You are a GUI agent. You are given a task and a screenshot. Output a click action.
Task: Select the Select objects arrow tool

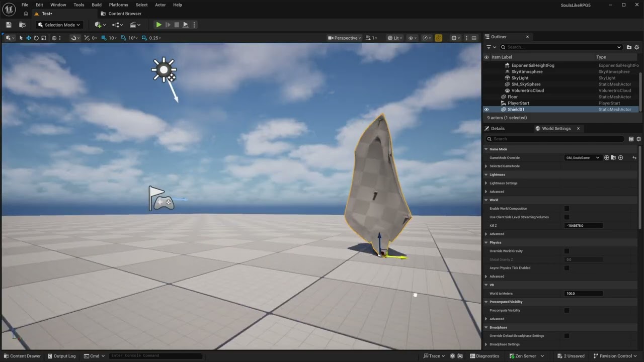(x=21, y=38)
